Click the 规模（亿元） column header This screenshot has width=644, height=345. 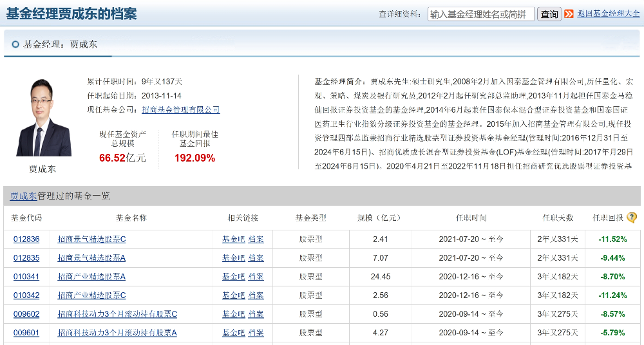(x=381, y=218)
